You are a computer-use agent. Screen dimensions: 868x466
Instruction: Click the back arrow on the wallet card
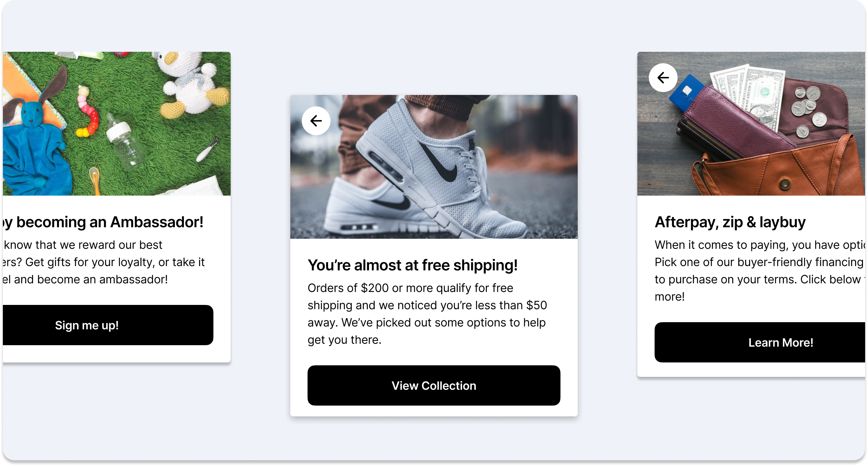tap(663, 78)
